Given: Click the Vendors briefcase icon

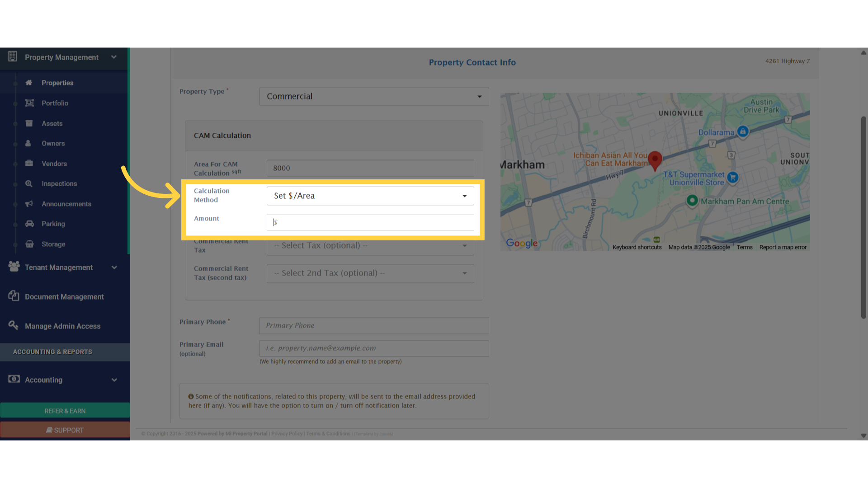Looking at the screenshot, I should (29, 164).
